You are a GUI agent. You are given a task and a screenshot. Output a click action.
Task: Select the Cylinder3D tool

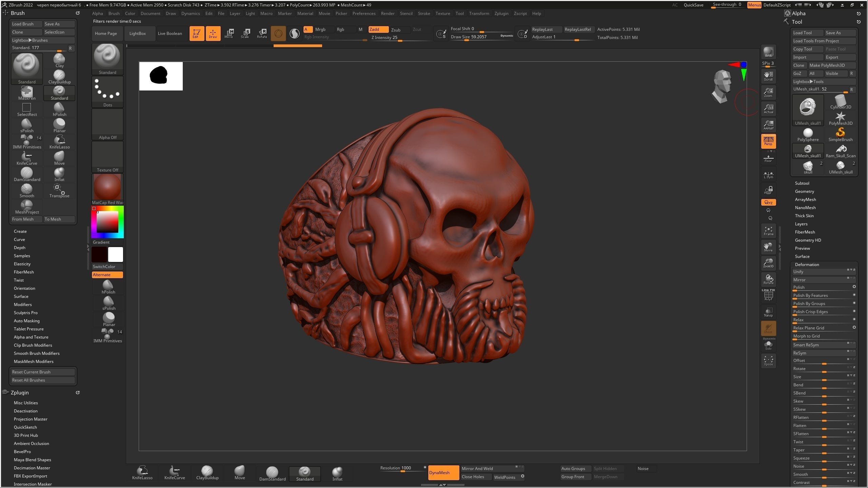841,102
